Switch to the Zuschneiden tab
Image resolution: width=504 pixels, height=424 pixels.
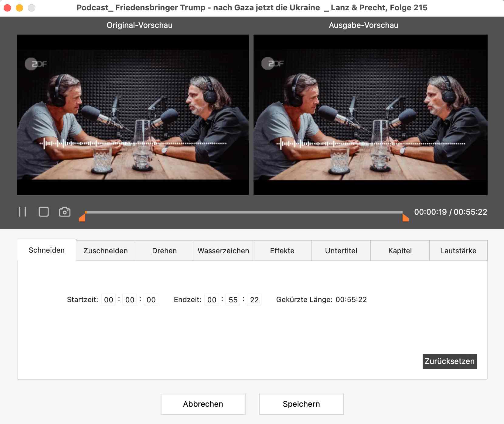[x=105, y=251]
